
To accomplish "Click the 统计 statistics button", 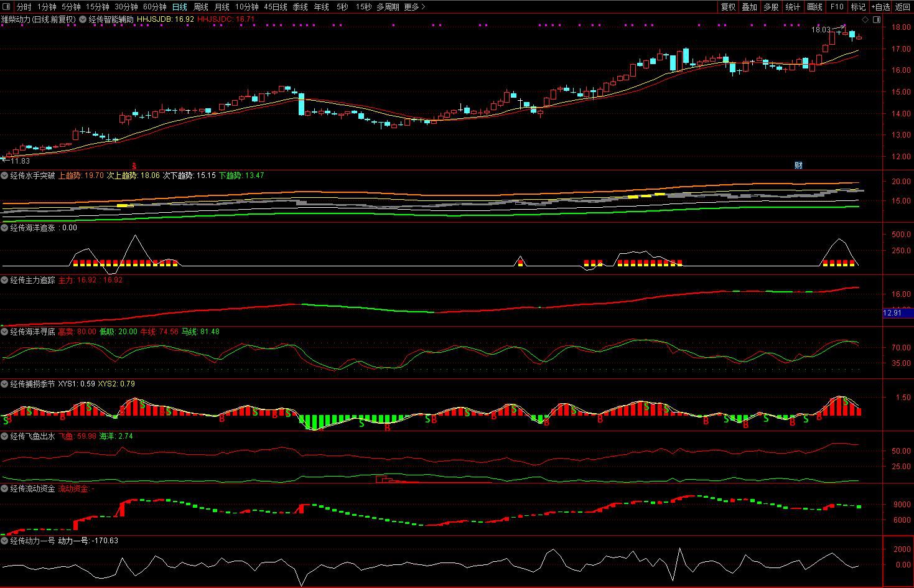I will click(793, 7).
